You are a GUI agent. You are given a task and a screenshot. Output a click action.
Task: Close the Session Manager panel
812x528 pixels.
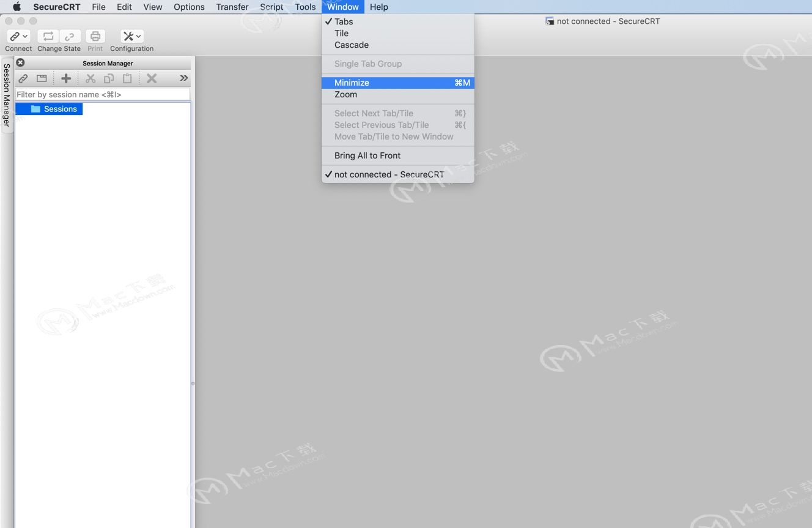20,62
